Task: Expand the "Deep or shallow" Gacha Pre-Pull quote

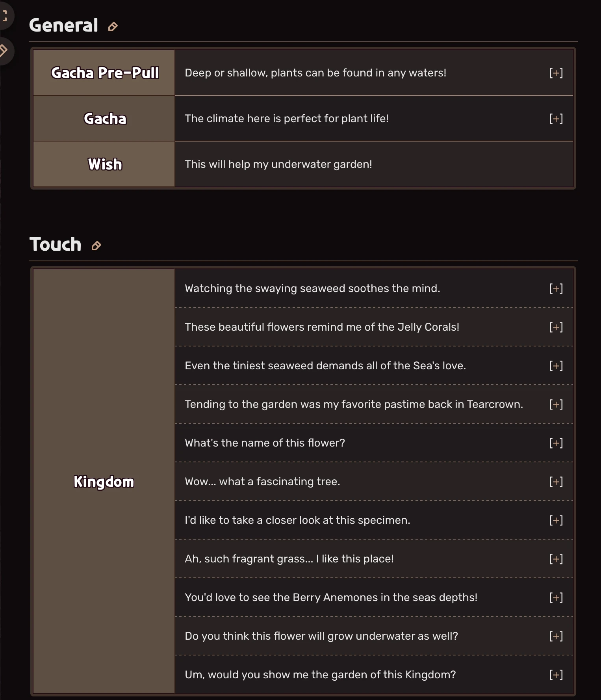Action: [x=556, y=73]
